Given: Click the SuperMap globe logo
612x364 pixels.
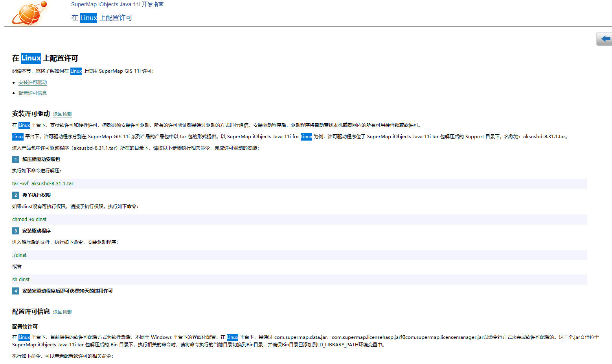Looking at the screenshot, I should (x=29, y=13).
